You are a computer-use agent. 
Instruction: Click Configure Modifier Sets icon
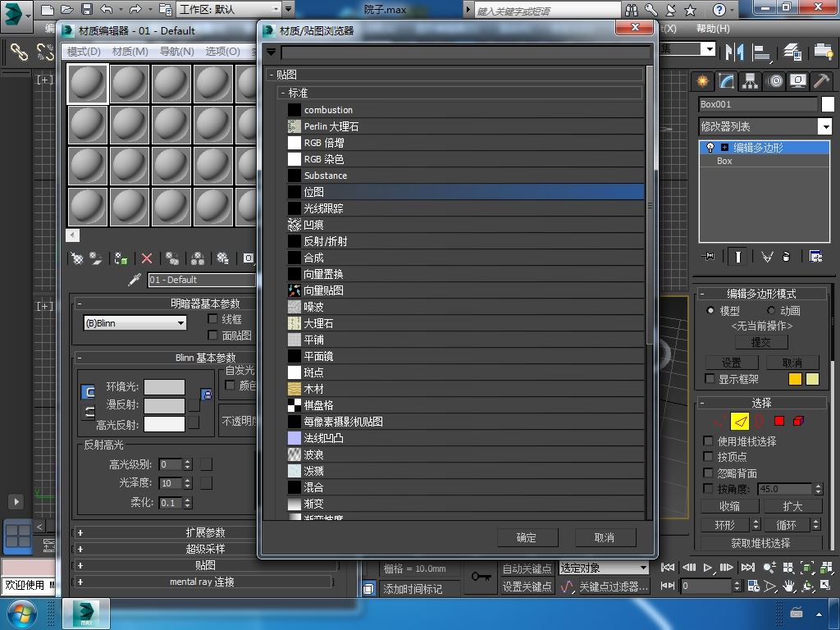tap(816, 256)
